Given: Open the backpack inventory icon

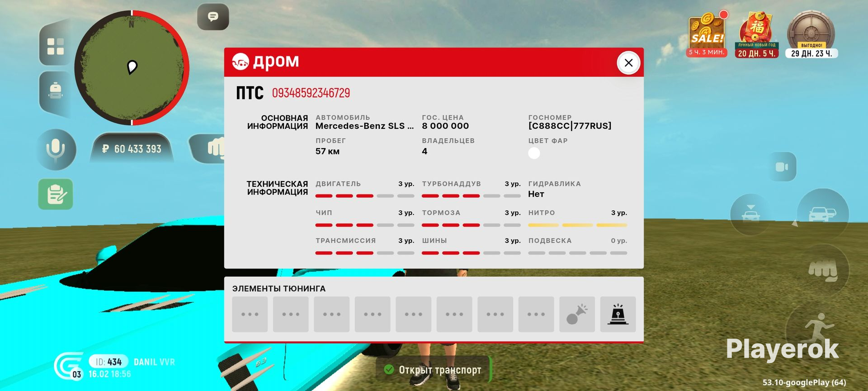Looking at the screenshot, I should (56, 92).
